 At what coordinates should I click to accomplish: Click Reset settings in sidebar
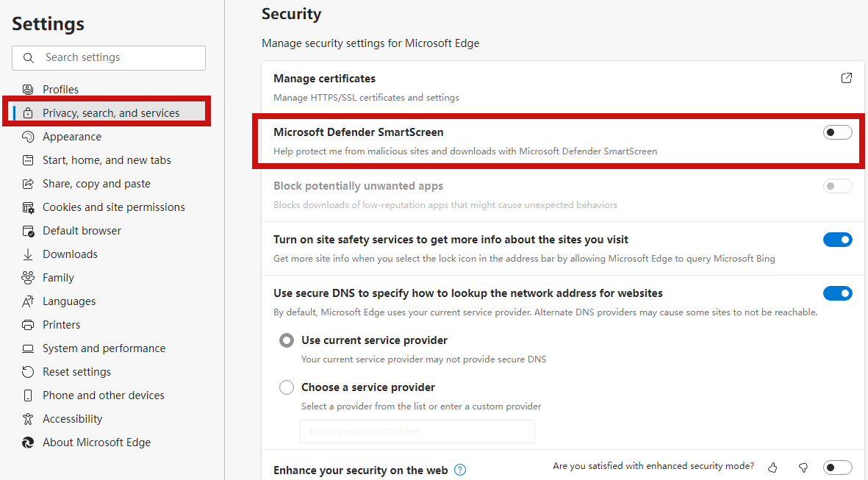point(76,371)
